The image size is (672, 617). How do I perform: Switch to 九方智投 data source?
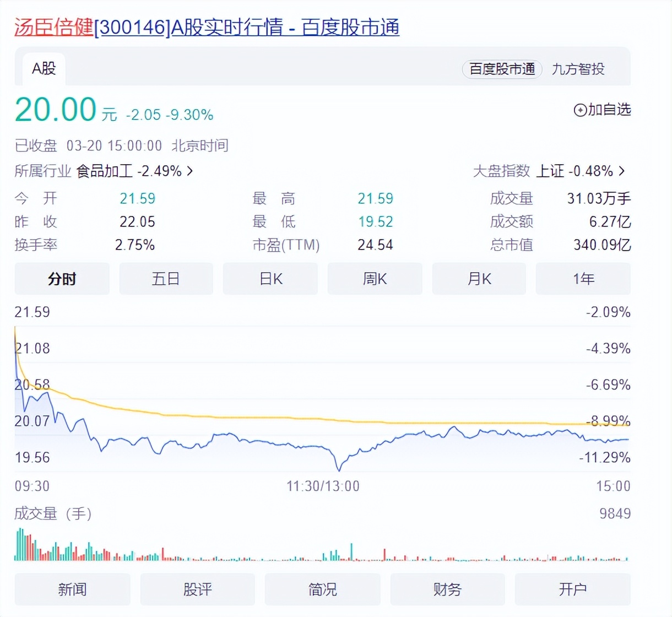(x=578, y=69)
